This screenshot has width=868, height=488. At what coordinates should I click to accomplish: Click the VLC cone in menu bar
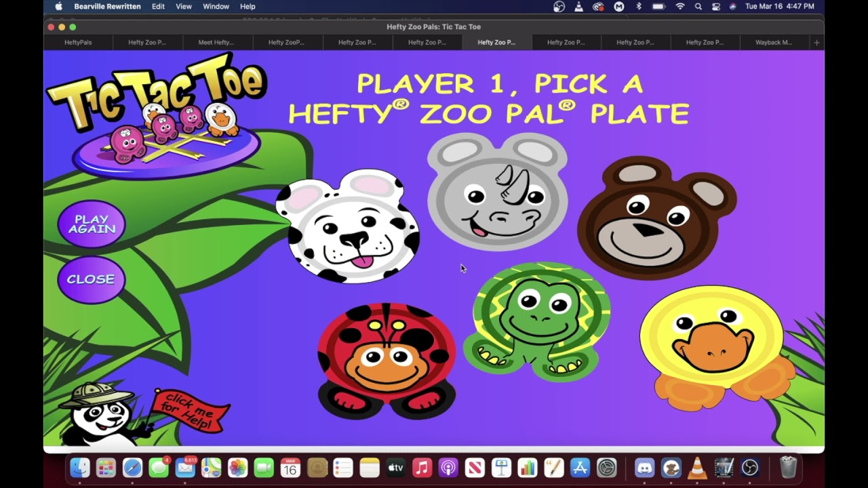tap(578, 6)
